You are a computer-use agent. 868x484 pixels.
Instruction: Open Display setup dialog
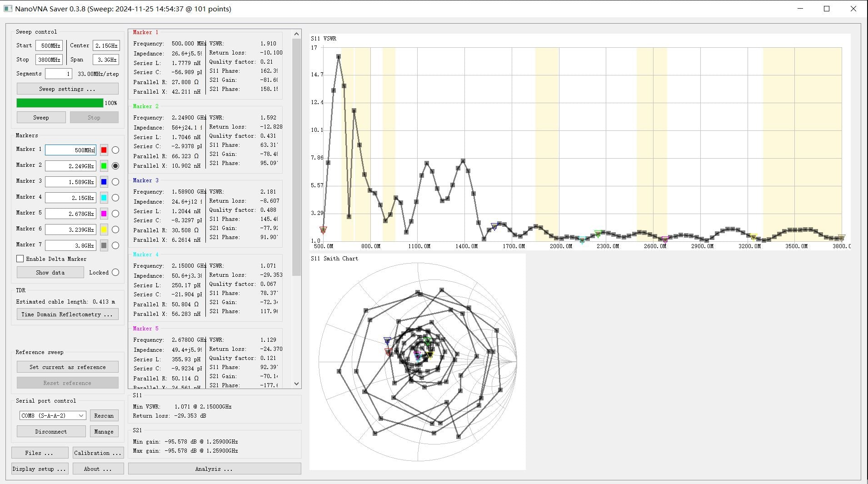(x=40, y=469)
